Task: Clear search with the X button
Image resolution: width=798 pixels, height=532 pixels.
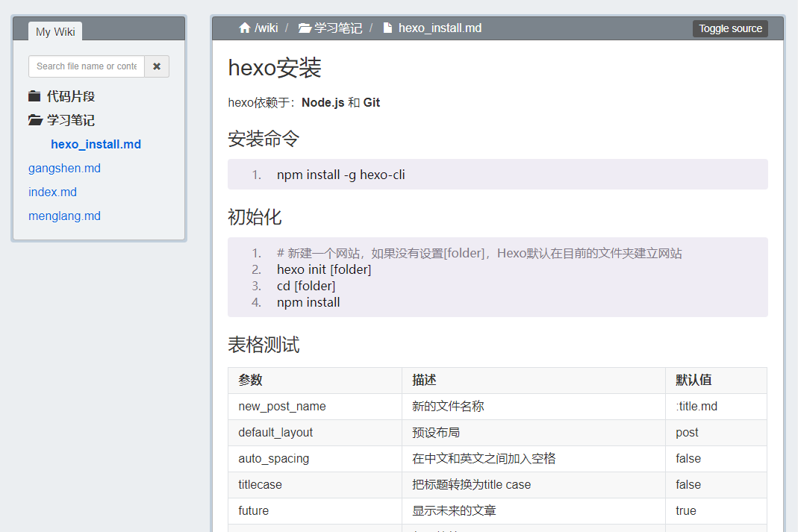Action: (x=157, y=66)
